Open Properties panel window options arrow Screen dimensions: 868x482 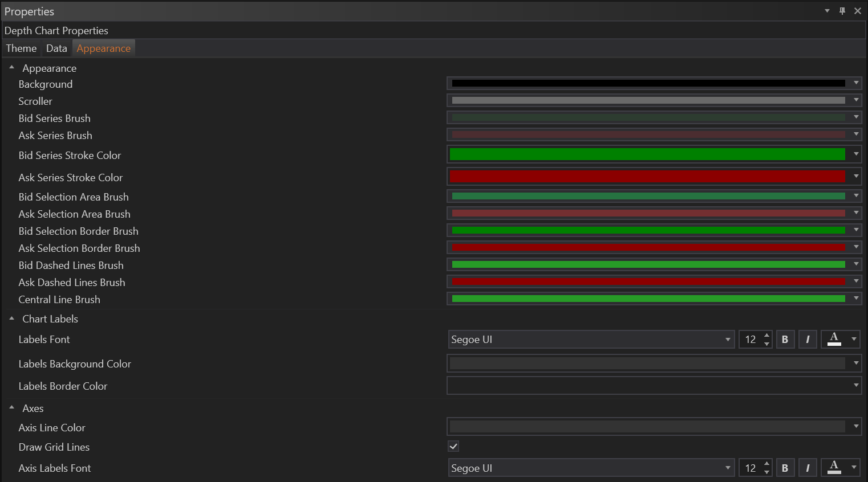(x=827, y=11)
